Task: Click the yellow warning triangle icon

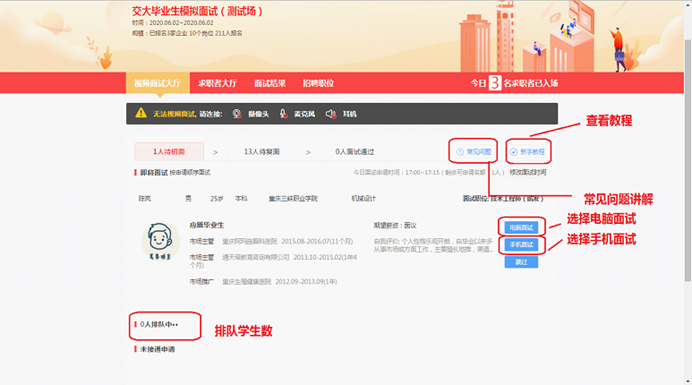Action: [141, 113]
